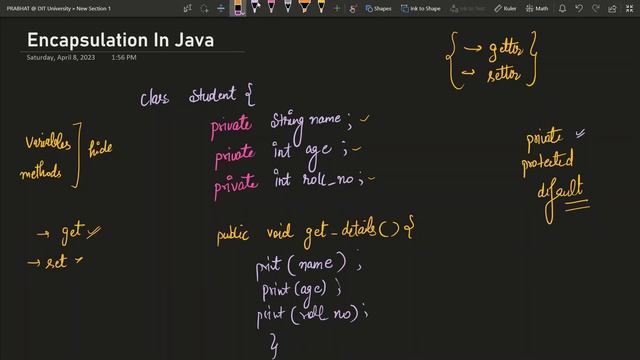Undo the last ink stroke
The image size is (640, 360).
click(x=579, y=8)
